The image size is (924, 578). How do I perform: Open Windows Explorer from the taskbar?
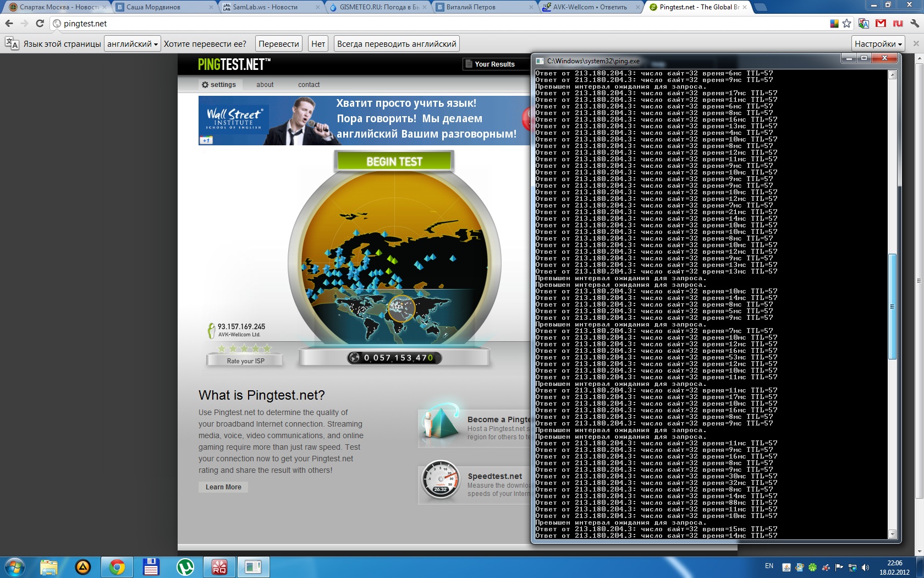coord(49,567)
